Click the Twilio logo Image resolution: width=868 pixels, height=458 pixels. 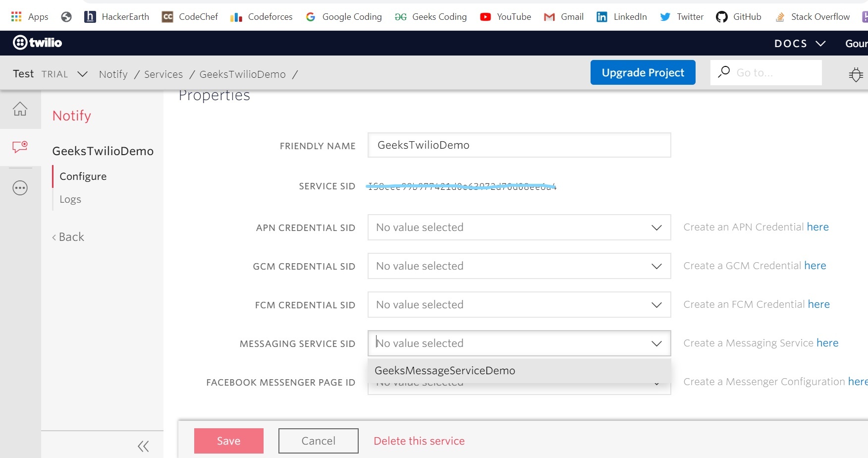click(38, 43)
